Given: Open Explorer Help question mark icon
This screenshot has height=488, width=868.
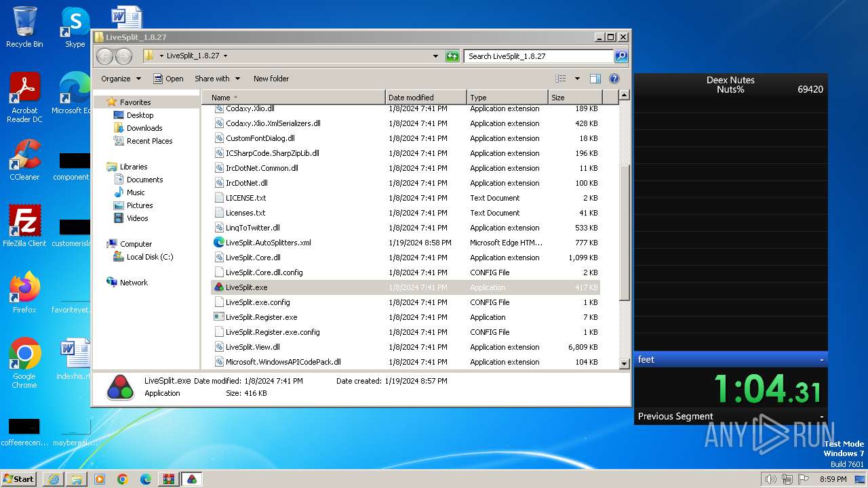Looking at the screenshot, I should click(614, 79).
